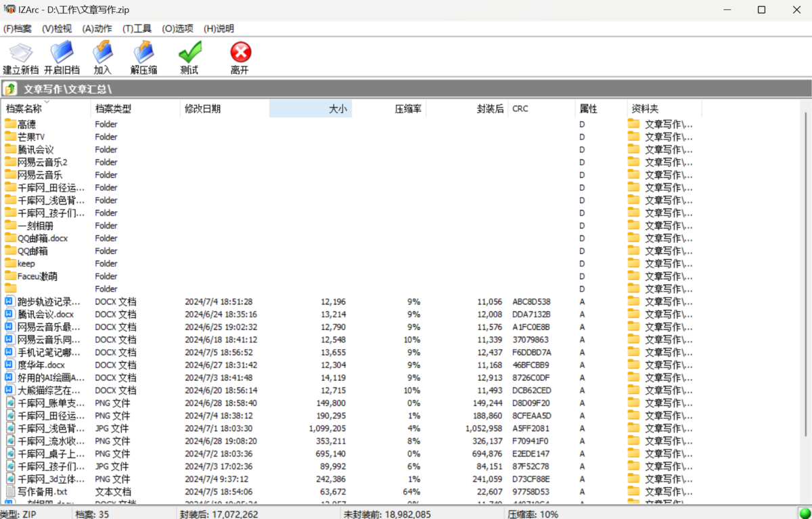Select 好用的AI绘画 docx file name
Screen dimensions: 812x519
pos(51,378)
